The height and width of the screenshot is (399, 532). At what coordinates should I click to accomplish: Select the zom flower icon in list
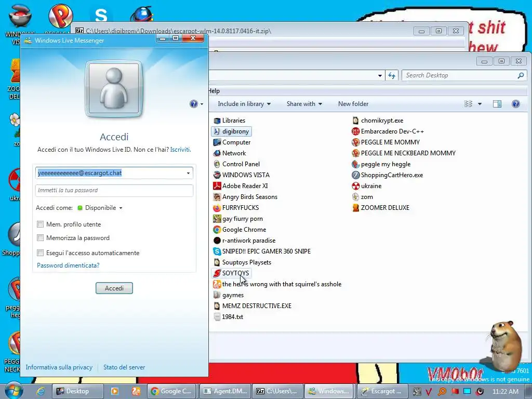point(355,197)
